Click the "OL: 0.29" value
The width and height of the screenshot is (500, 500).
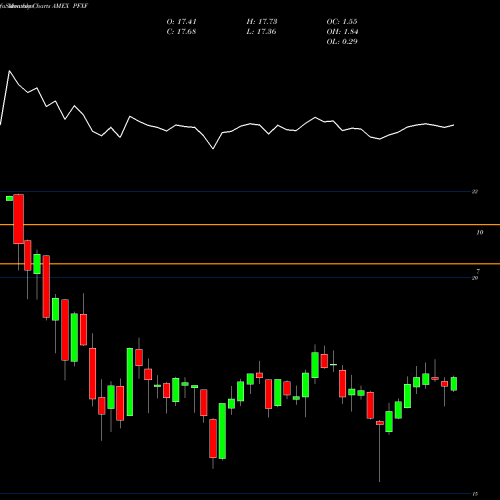click(x=342, y=42)
